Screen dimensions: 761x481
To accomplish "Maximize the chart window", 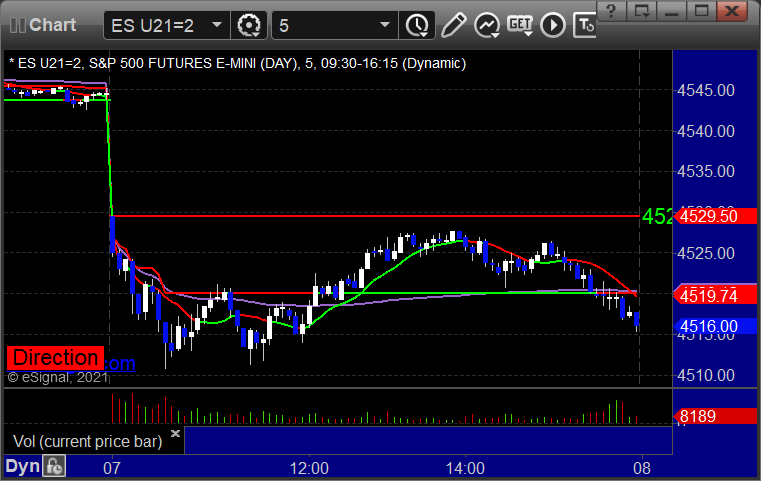I will tap(702, 11).
